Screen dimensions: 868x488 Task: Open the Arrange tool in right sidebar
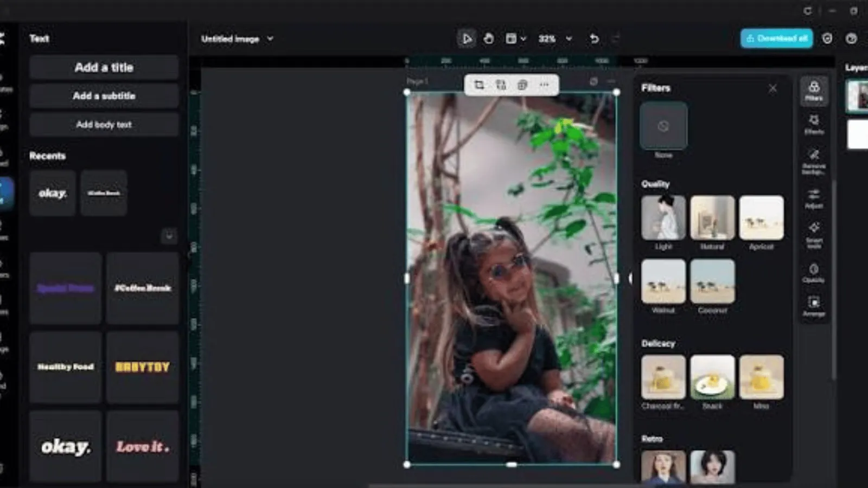(814, 306)
